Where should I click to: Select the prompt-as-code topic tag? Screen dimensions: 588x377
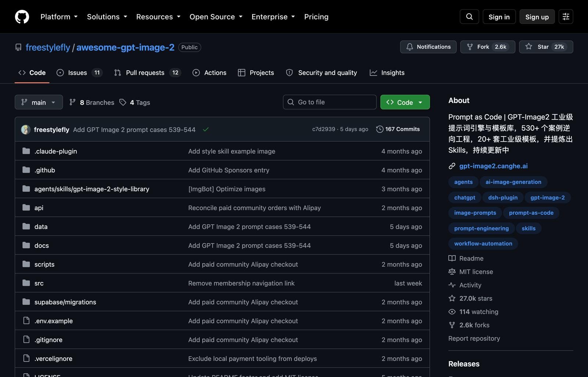(531, 213)
